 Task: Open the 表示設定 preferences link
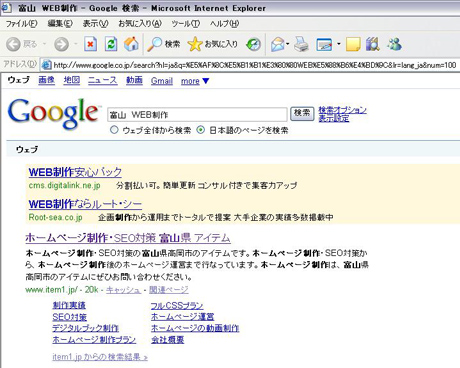coord(334,118)
